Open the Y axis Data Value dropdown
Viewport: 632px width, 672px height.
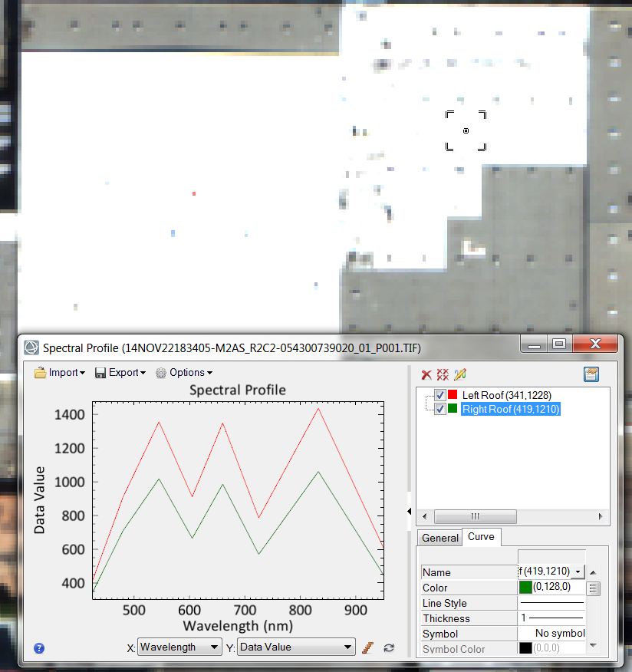coord(296,647)
